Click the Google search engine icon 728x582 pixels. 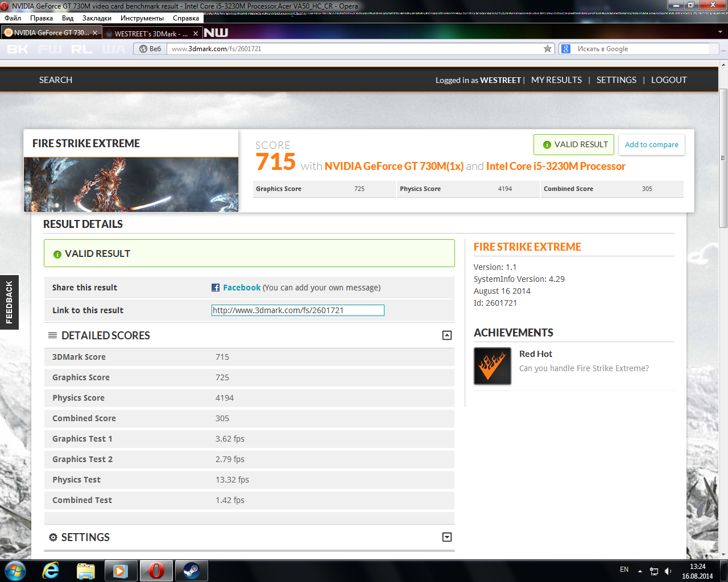click(x=566, y=49)
